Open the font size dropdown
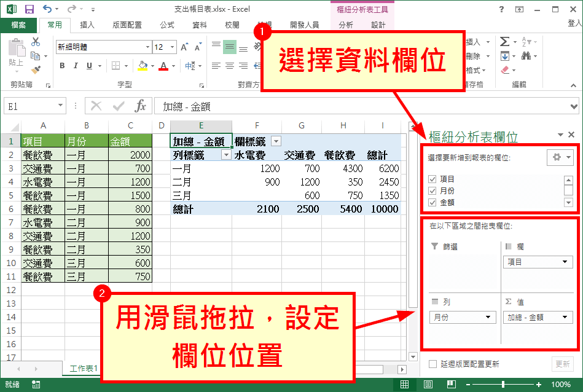Image resolution: width=583 pixels, height=392 pixels. point(171,47)
